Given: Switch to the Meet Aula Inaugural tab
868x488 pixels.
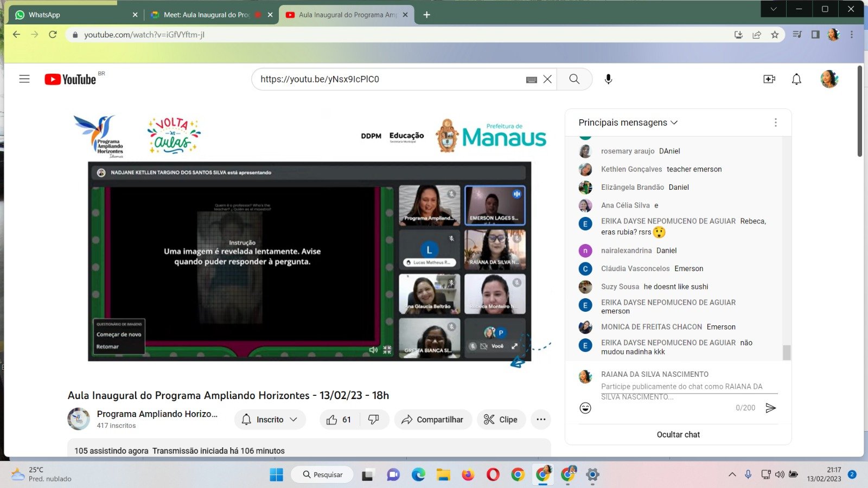Looking at the screenshot, I should 206,15.
